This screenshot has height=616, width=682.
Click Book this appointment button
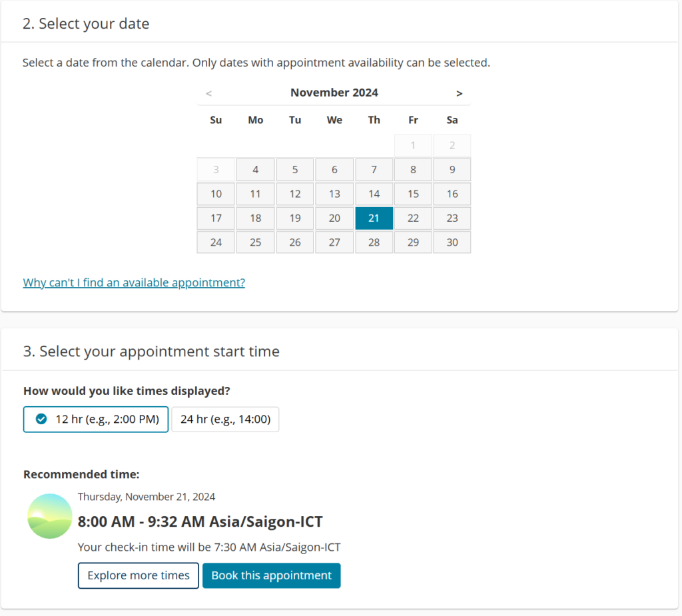click(271, 575)
